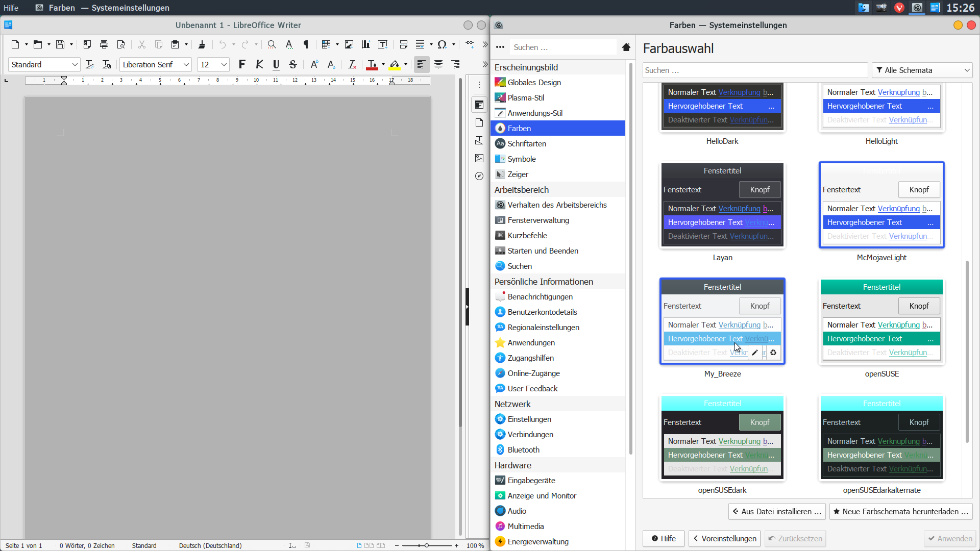Screen dimensions: 980x551
Task: Toggle Underline formatting in Writer
Action: click(276, 64)
